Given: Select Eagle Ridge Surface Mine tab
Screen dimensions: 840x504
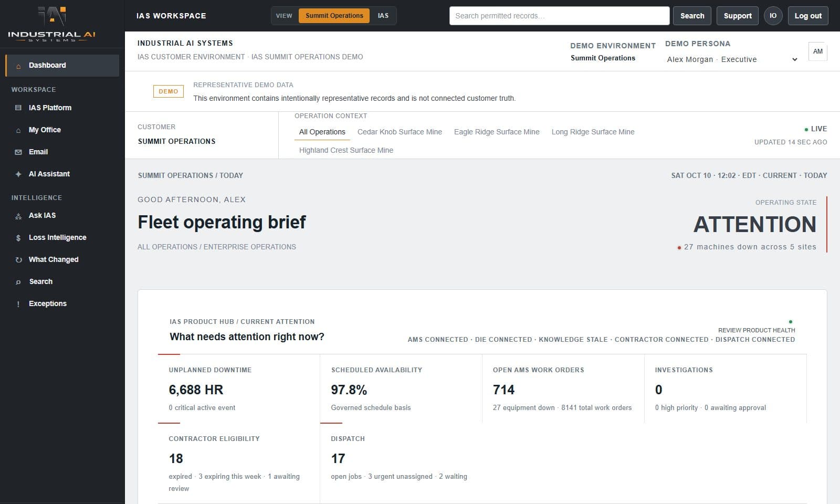Looking at the screenshot, I should (x=497, y=132).
